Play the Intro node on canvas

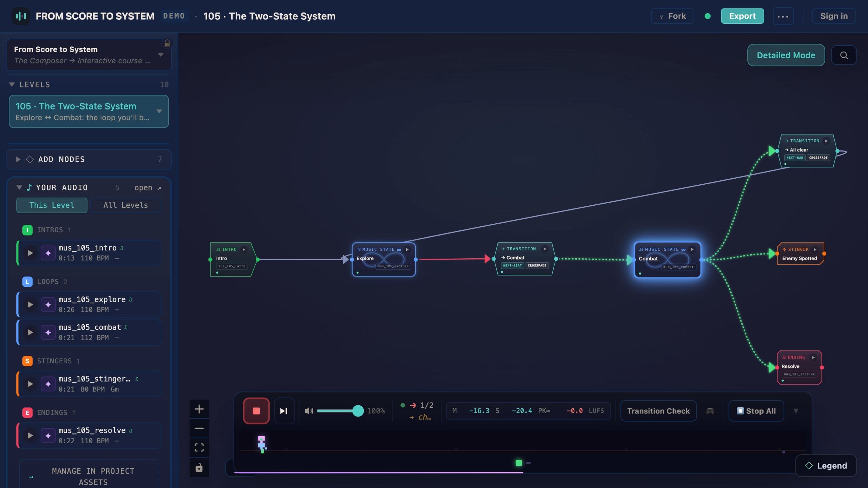(244, 249)
